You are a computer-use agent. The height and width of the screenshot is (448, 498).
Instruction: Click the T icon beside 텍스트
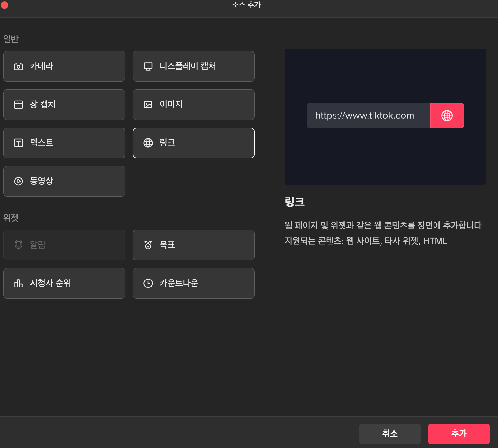click(x=19, y=143)
